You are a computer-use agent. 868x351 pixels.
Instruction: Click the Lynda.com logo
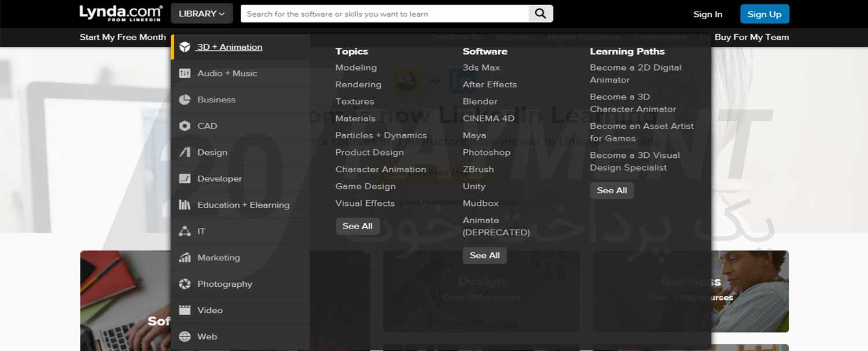(121, 13)
